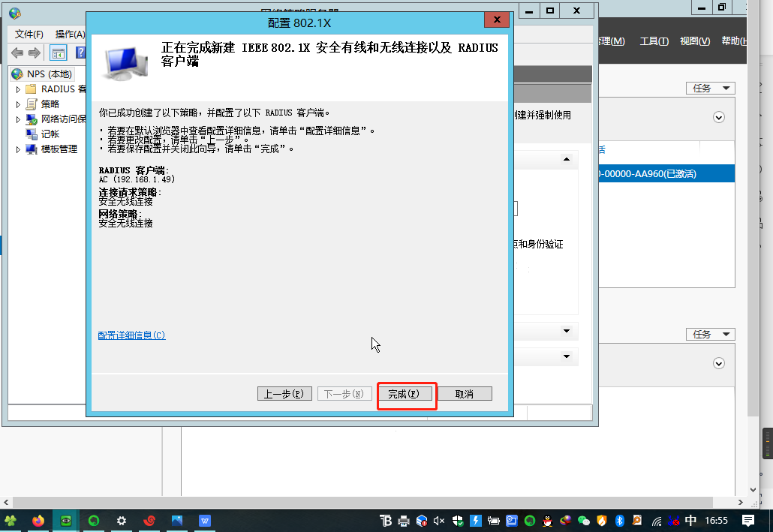Click the WeChat tray icon
This screenshot has height=532, width=773.
tap(583, 521)
